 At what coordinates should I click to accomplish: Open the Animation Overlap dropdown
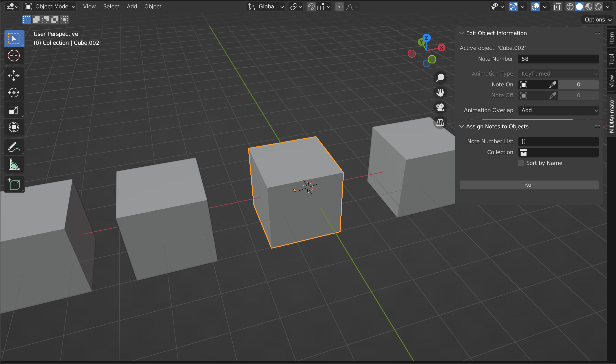click(558, 110)
